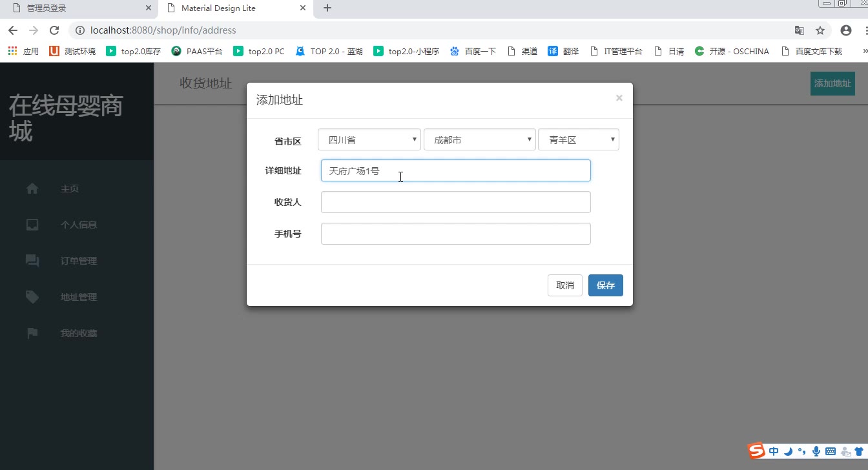Image resolution: width=868 pixels, height=470 pixels.
Task: Close the 添加地址 dialog with the X
Action: click(x=619, y=98)
